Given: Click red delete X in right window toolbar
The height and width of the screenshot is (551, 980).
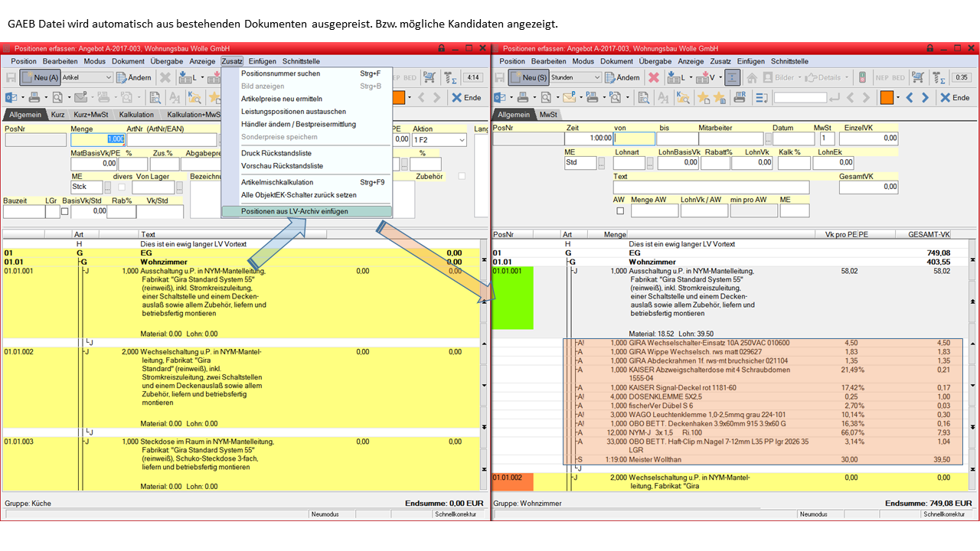Looking at the screenshot, I should 654,77.
